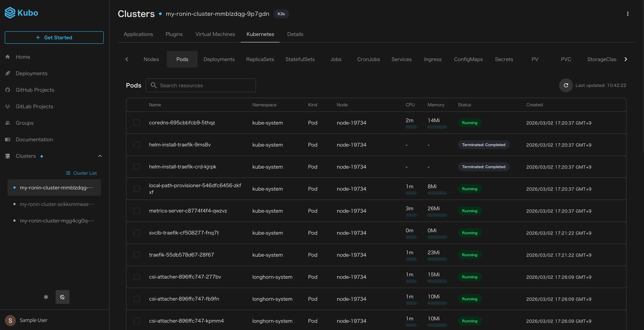Open the ReplicaSets tab
The height and width of the screenshot is (330, 644).
pyautogui.click(x=260, y=59)
